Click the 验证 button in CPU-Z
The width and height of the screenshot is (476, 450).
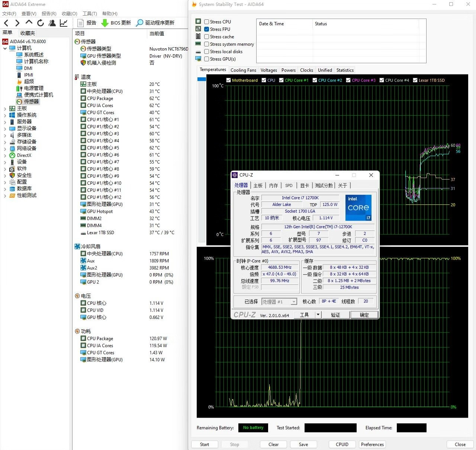click(336, 315)
